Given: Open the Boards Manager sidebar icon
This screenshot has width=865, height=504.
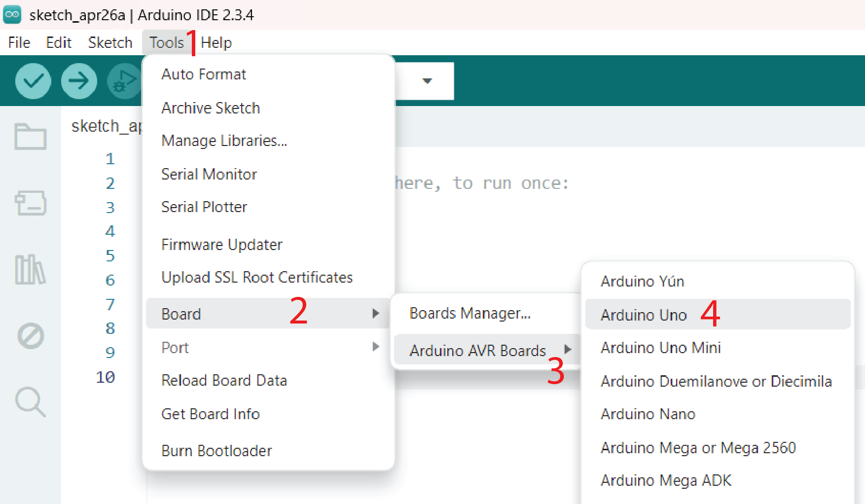Looking at the screenshot, I should pos(31,203).
